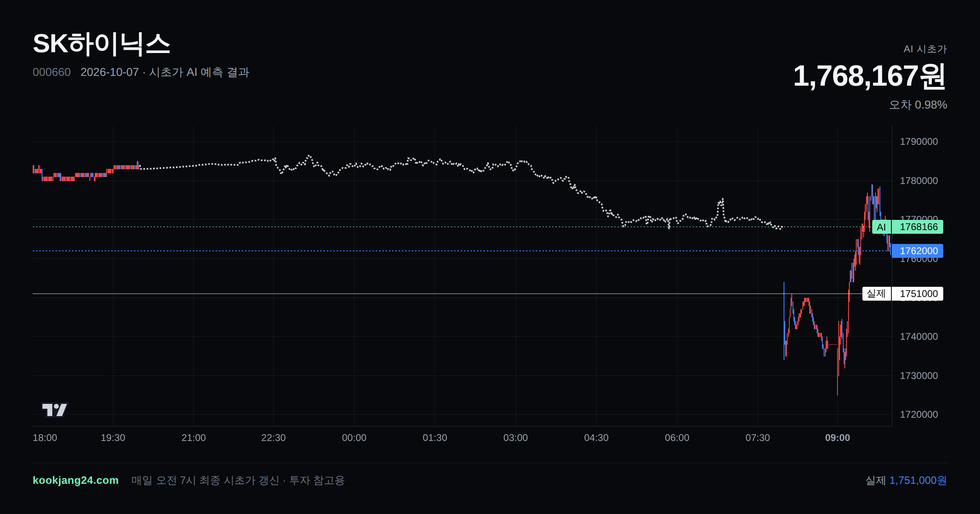
Task: Click the 18:00 time axis label
Action: click(45, 438)
